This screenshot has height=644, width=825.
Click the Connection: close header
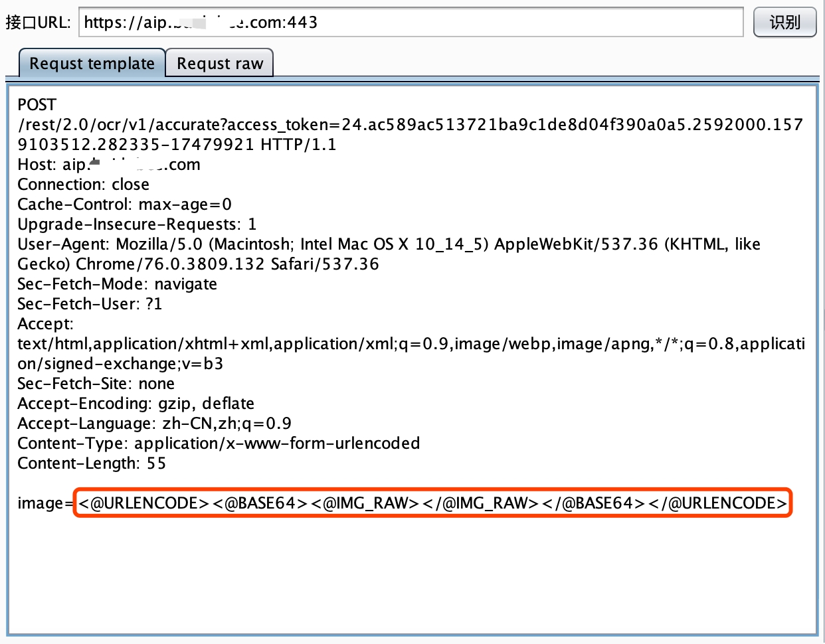[83, 185]
